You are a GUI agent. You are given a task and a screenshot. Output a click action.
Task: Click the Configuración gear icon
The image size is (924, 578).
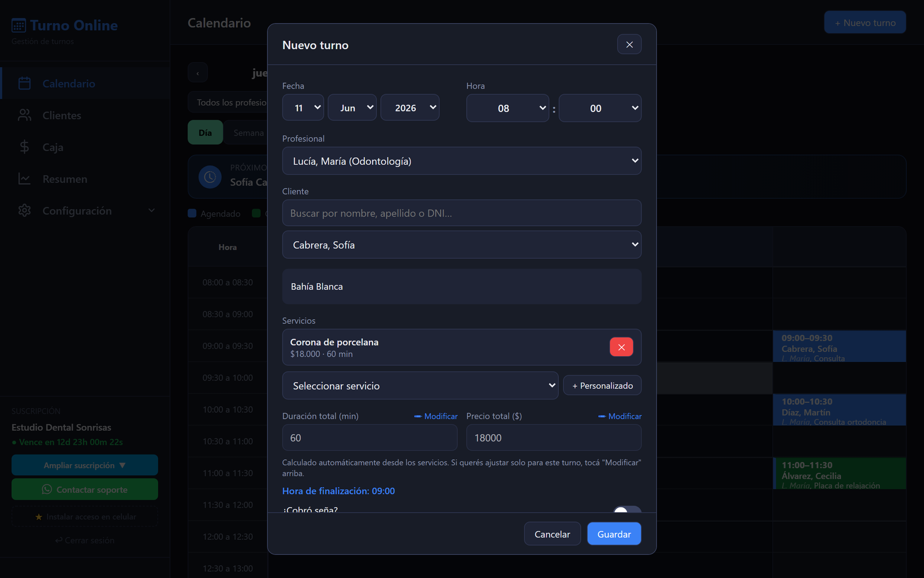coord(24,210)
